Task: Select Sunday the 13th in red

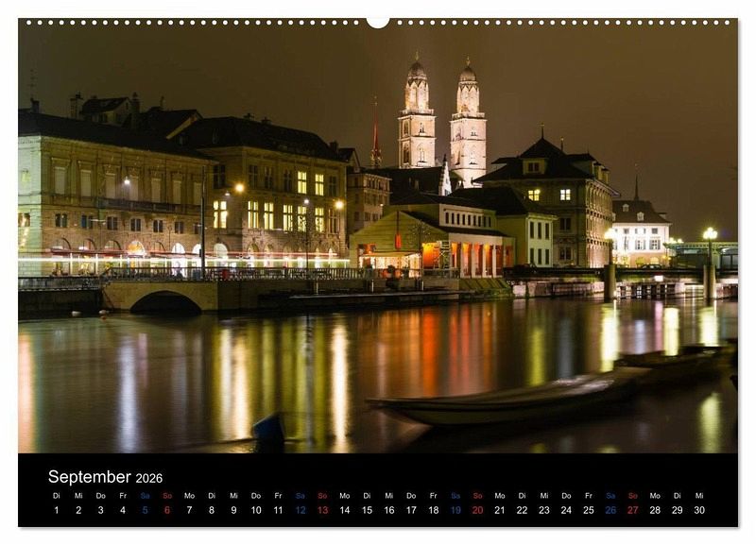Action: tap(322, 510)
